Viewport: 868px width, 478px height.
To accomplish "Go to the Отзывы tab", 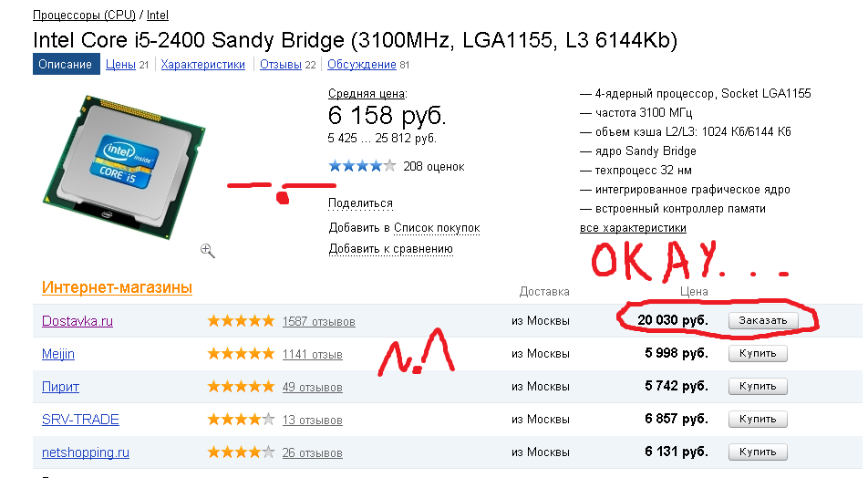I will tap(281, 64).
